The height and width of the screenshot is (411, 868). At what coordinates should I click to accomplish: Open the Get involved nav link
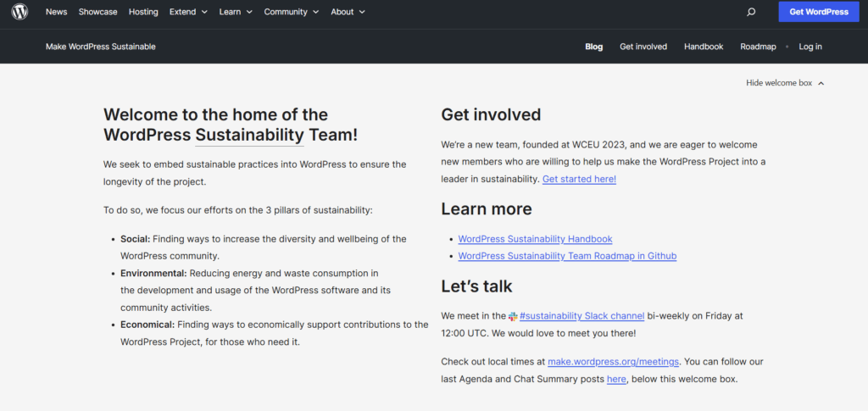click(643, 47)
